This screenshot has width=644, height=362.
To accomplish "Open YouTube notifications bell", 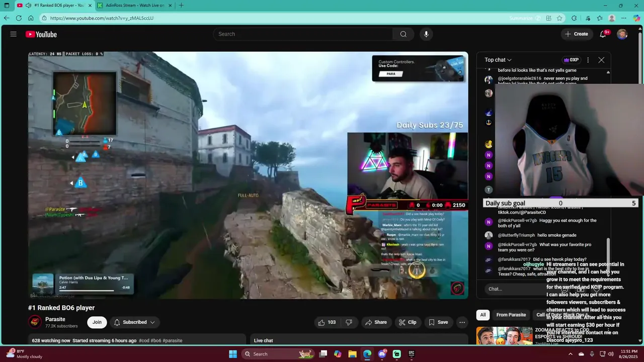I will point(603,34).
